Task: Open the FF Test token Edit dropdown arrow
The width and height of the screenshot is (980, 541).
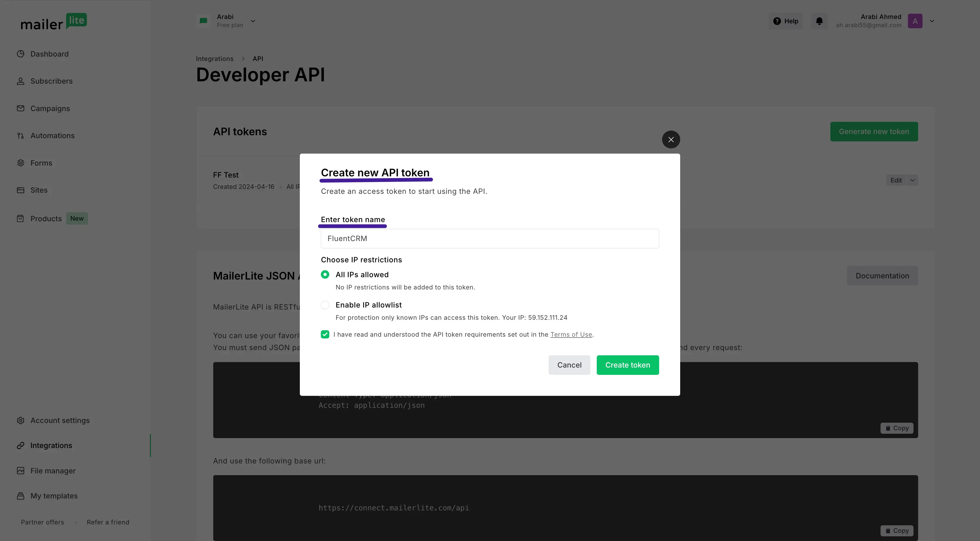Action: pyautogui.click(x=912, y=180)
